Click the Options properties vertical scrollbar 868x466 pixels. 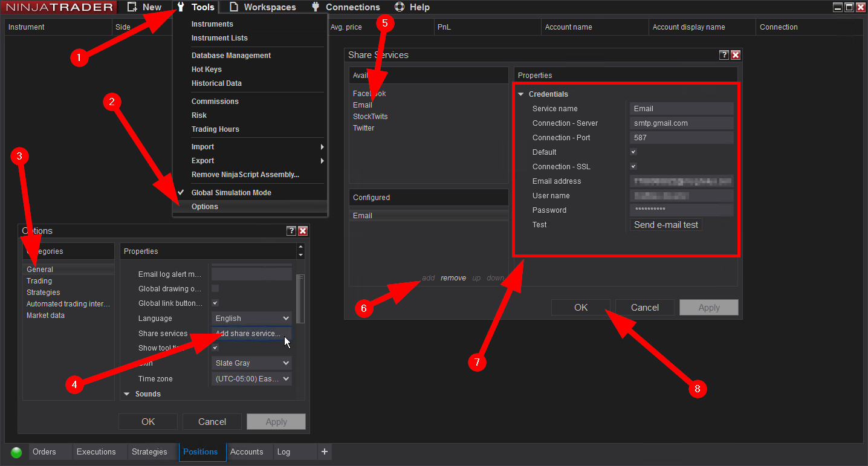(300, 299)
